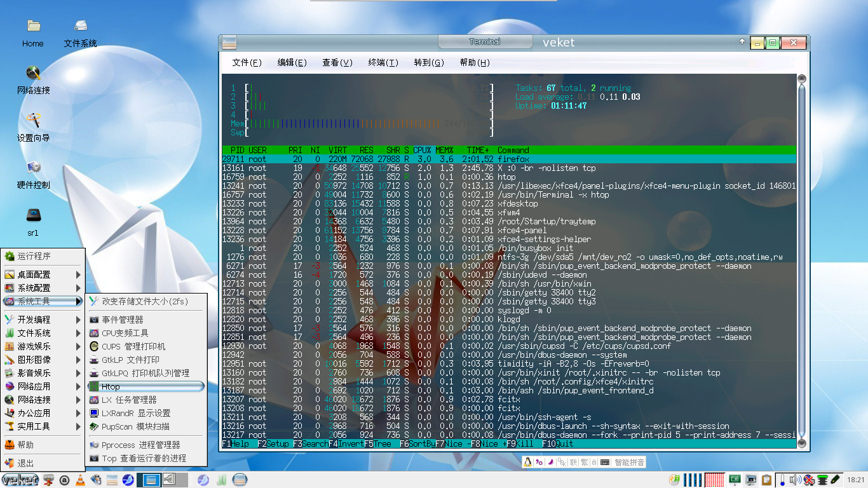Expand 开发编程 submenu
This screenshot has width=868, height=488.
pyautogui.click(x=43, y=320)
